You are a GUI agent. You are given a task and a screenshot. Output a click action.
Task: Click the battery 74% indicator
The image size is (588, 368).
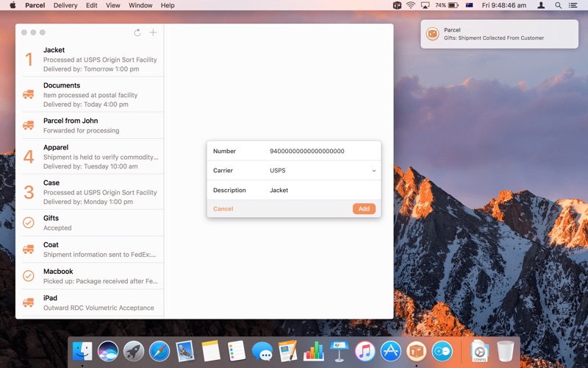coord(447,5)
